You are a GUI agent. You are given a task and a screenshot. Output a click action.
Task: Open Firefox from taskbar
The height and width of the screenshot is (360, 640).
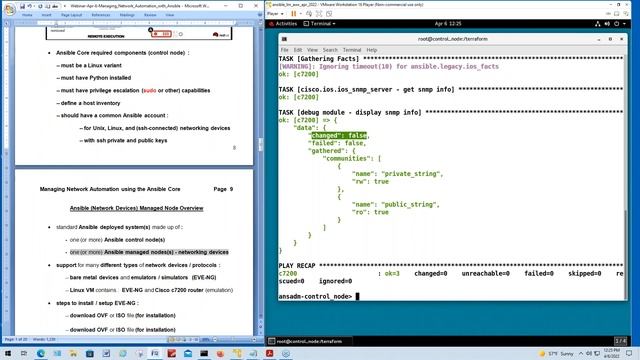220,353
